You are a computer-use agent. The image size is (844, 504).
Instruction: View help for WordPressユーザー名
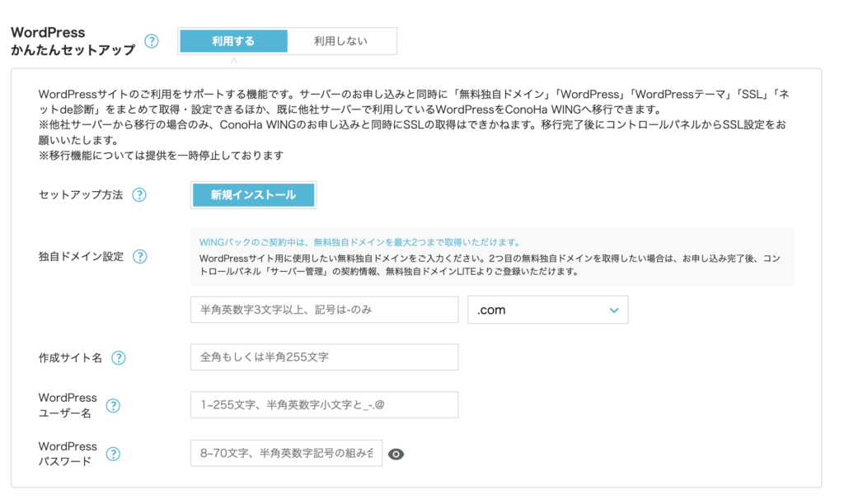[x=113, y=405]
